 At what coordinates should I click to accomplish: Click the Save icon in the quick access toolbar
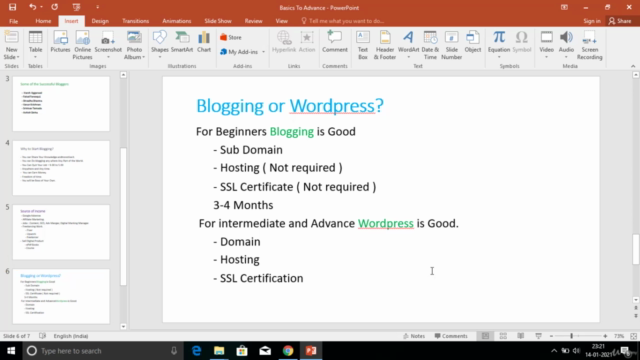[x=12, y=7]
